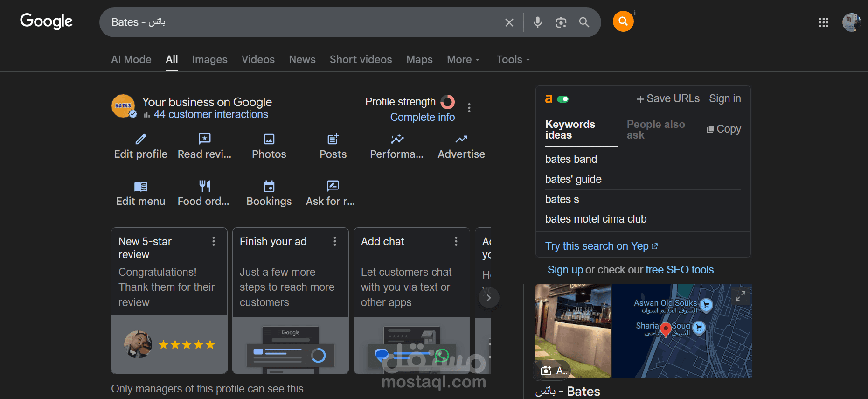Image resolution: width=868 pixels, height=399 pixels.
Task: Switch to Images tab
Action: point(209,60)
